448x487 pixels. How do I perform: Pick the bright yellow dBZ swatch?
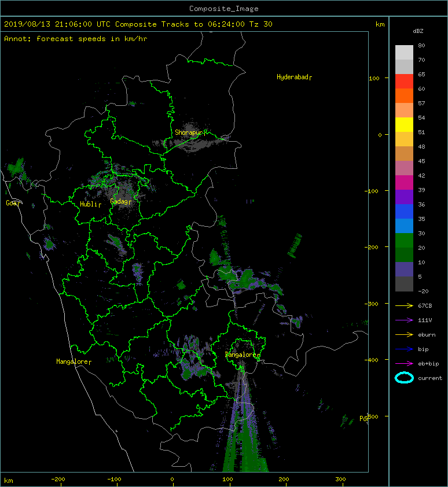click(404, 125)
